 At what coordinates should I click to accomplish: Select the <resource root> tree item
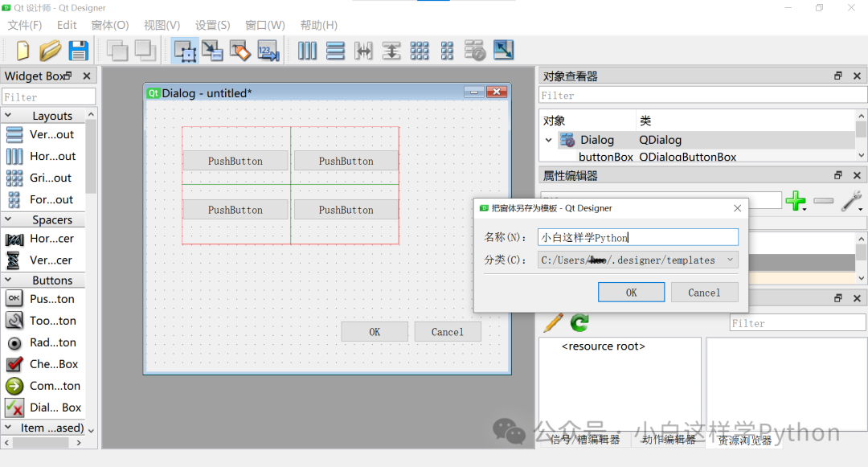point(604,346)
